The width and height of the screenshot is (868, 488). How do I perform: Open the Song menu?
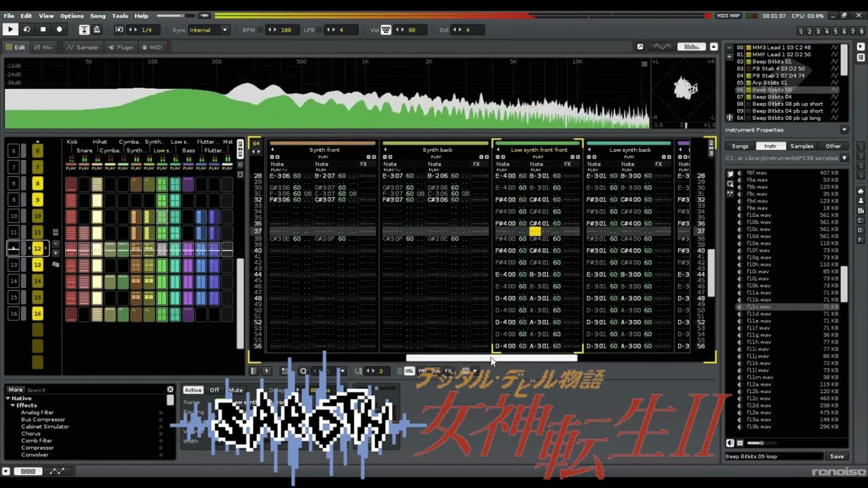coord(98,16)
